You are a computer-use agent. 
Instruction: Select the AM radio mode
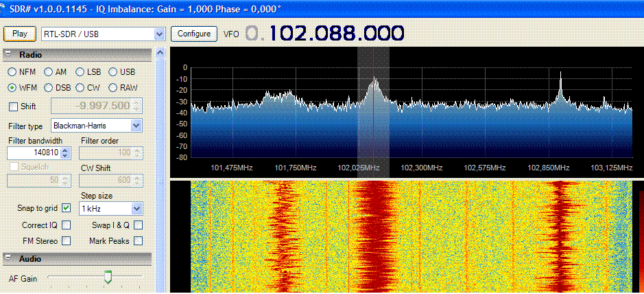[49, 72]
